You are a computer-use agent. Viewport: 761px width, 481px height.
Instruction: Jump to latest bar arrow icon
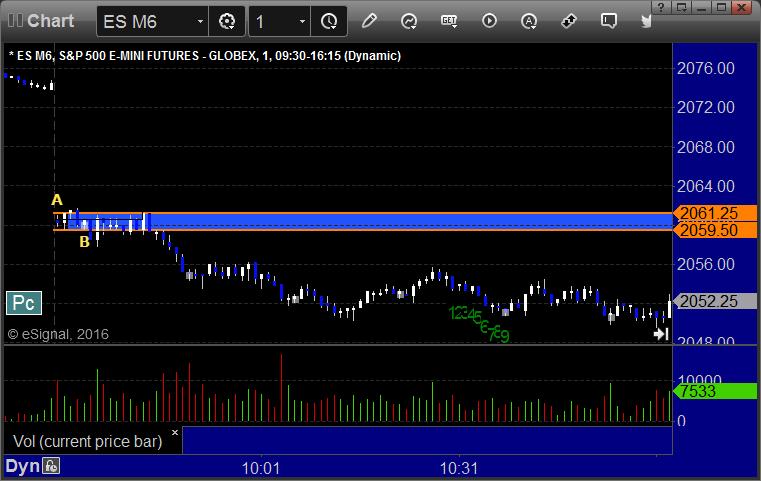661,334
